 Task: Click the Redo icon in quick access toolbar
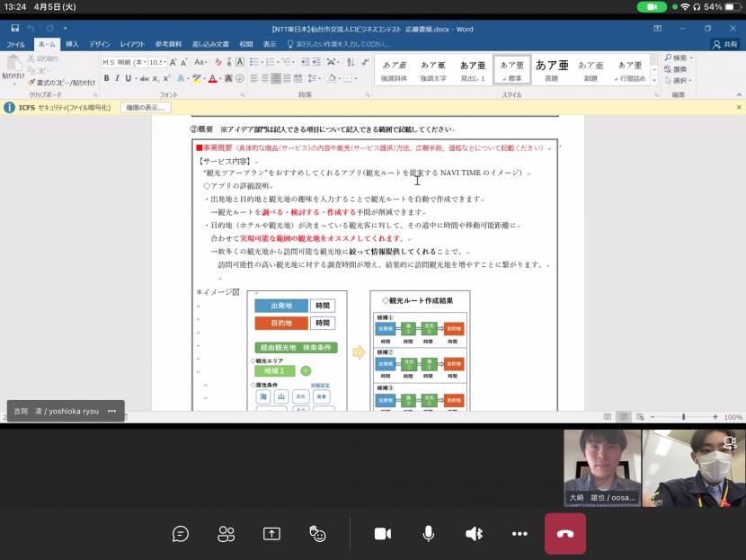coord(49,28)
